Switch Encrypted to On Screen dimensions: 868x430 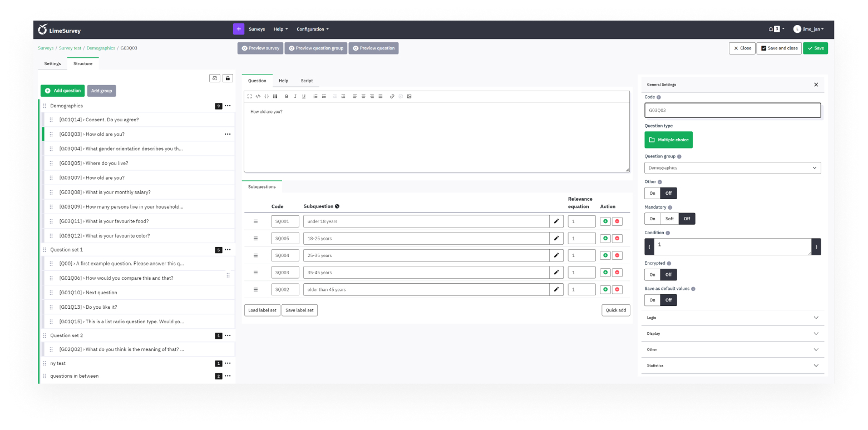point(652,274)
